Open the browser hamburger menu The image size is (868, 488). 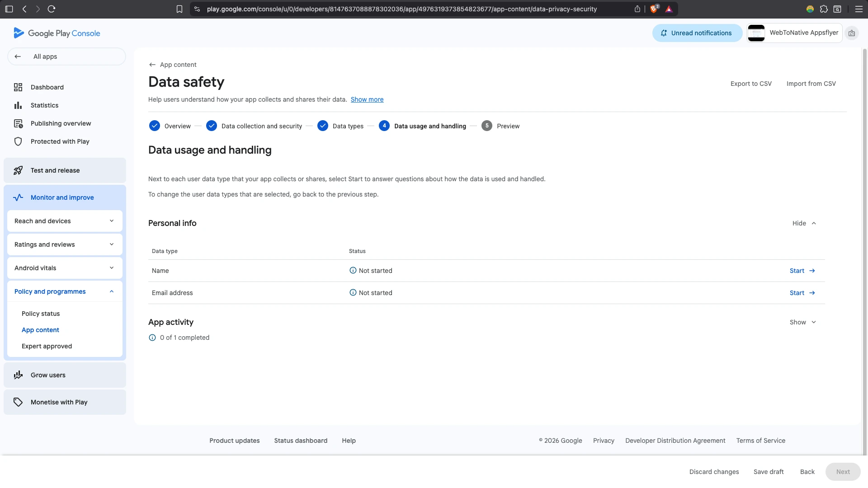(859, 9)
